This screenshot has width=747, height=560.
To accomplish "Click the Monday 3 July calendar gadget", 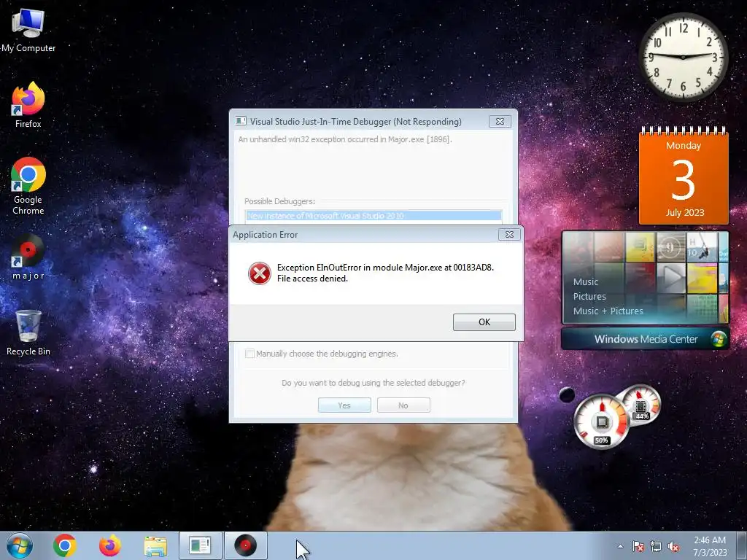I will (684, 175).
